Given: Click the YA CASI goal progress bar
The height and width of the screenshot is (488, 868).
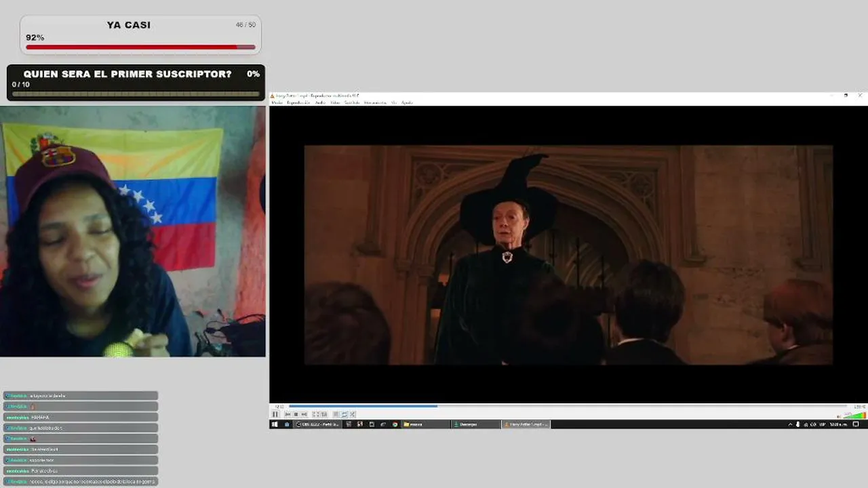Looking at the screenshot, I should 141,47.
